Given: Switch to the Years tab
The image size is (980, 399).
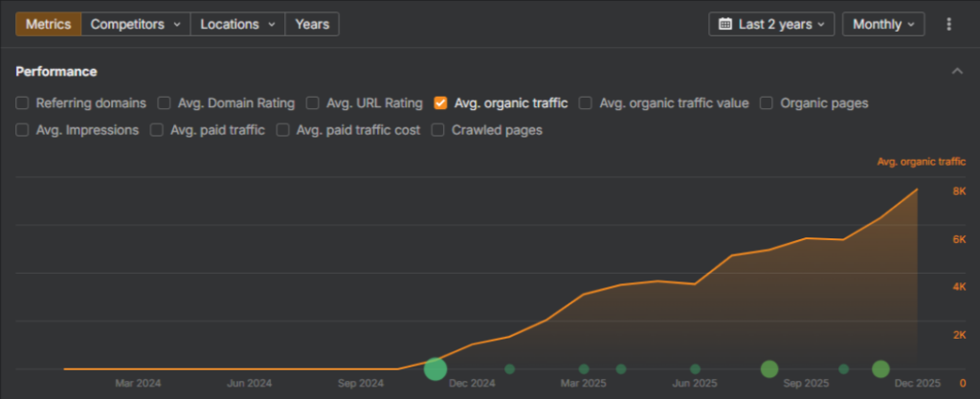Looking at the screenshot, I should click(312, 24).
